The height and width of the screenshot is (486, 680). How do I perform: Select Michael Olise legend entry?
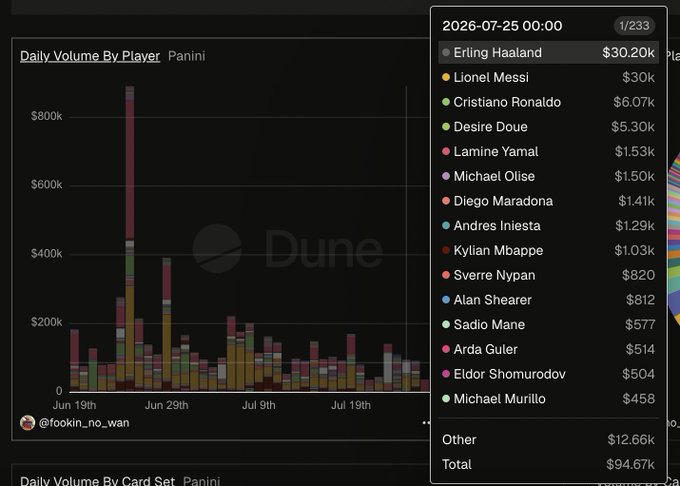point(549,176)
